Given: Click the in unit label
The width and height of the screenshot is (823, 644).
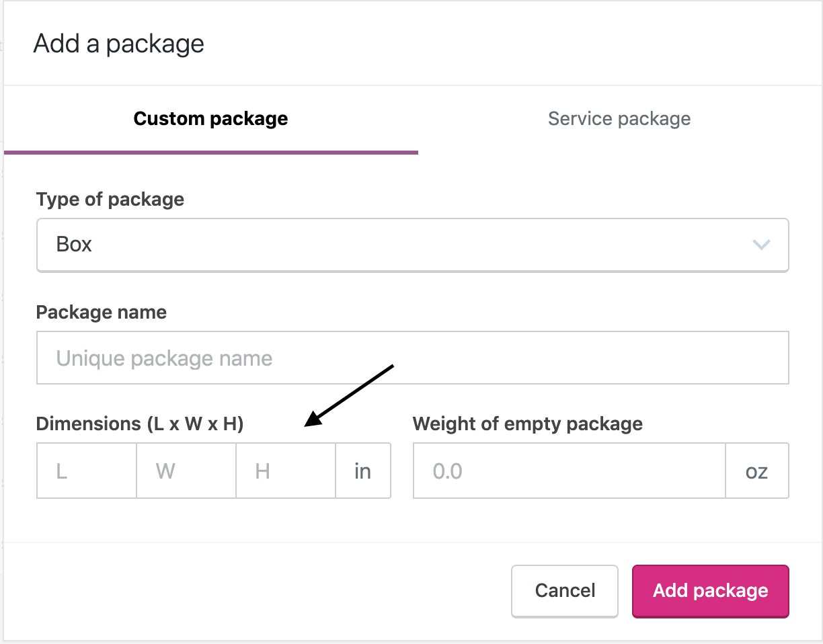Looking at the screenshot, I should point(363,471).
